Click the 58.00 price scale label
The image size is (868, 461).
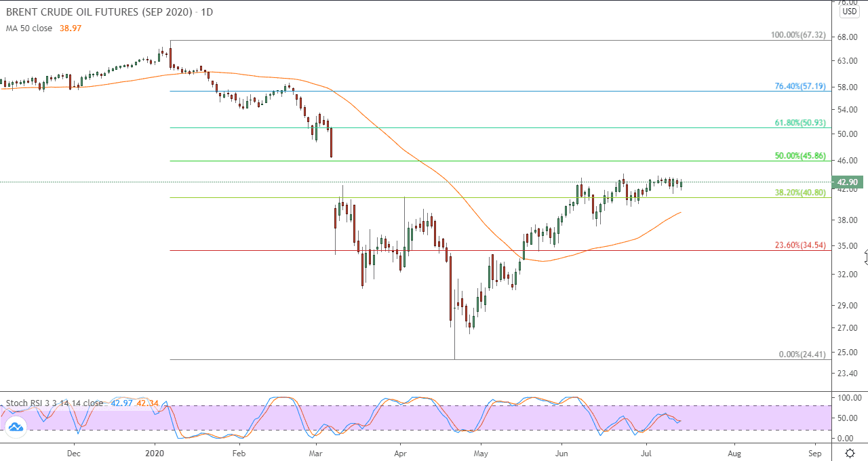[848, 87]
